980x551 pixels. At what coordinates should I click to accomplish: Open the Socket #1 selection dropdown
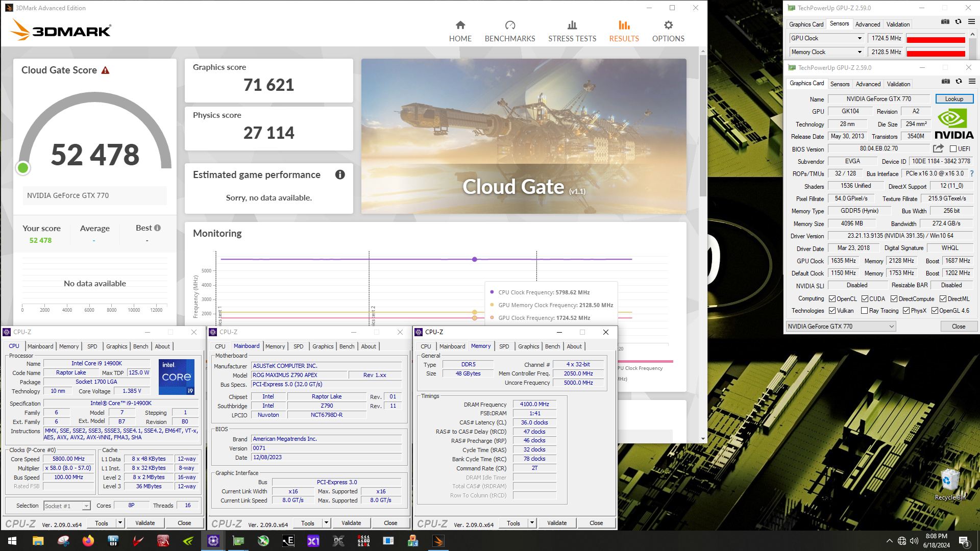67,506
